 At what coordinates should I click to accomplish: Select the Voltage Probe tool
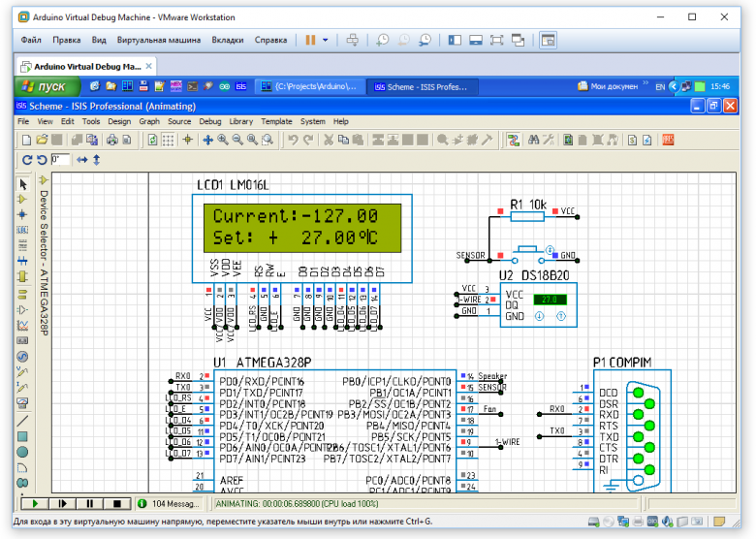pos(22,371)
